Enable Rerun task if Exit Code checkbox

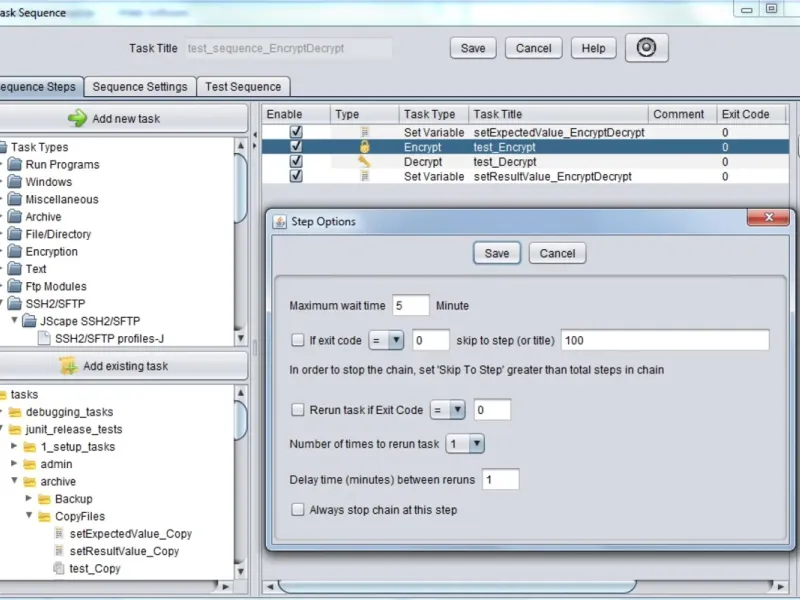pyautogui.click(x=297, y=410)
